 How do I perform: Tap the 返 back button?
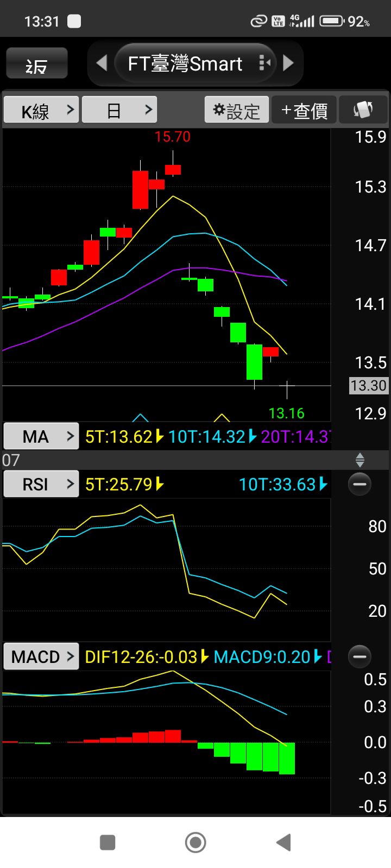tap(36, 64)
